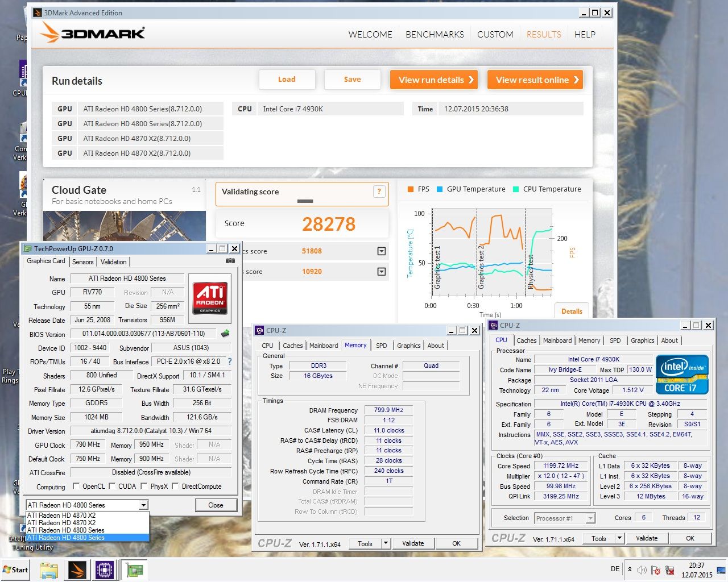Open Processor #1 selection dropdown

coord(590,518)
